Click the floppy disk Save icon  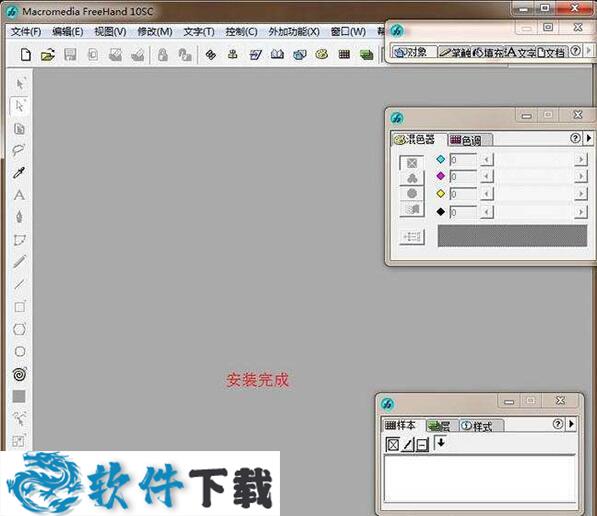click(x=70, y=55)
